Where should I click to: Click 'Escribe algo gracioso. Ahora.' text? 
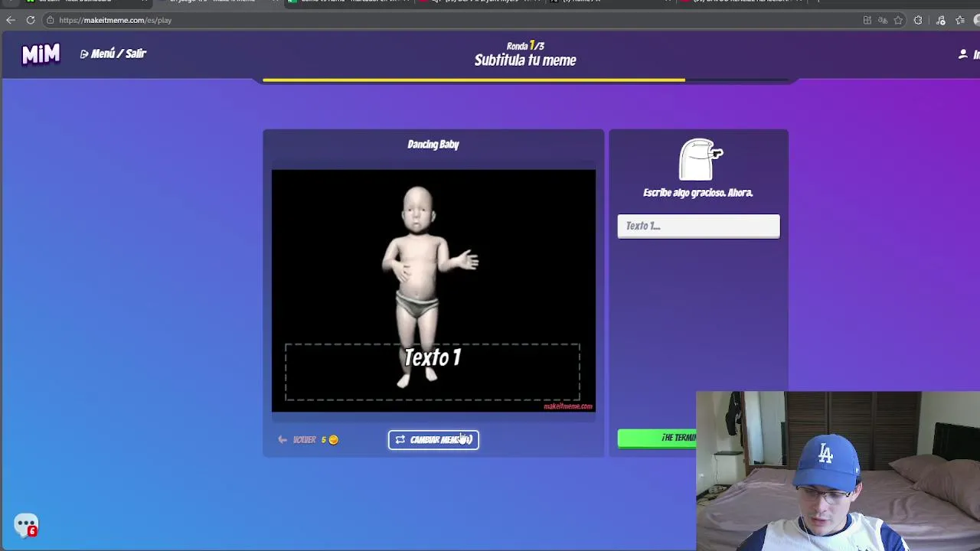click(x=698, y=193)
